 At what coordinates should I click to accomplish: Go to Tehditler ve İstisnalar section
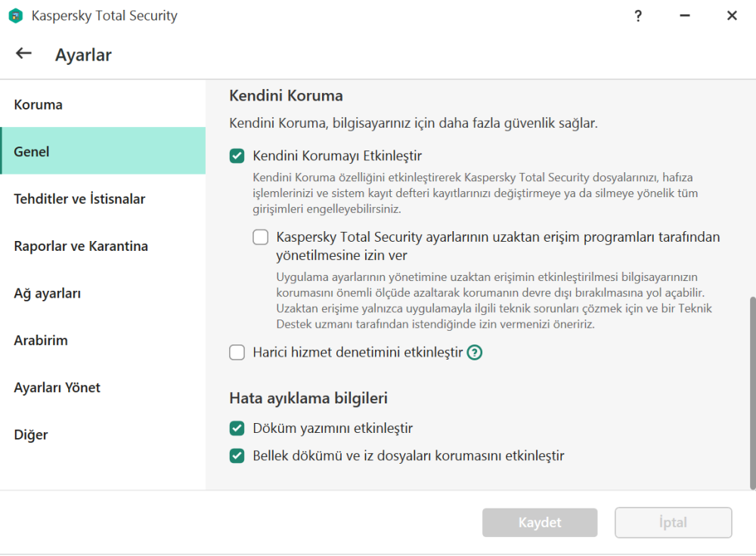79,199
